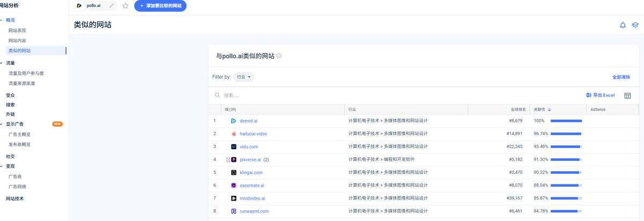Click the deevid.ai favicon

pos(234,121)
